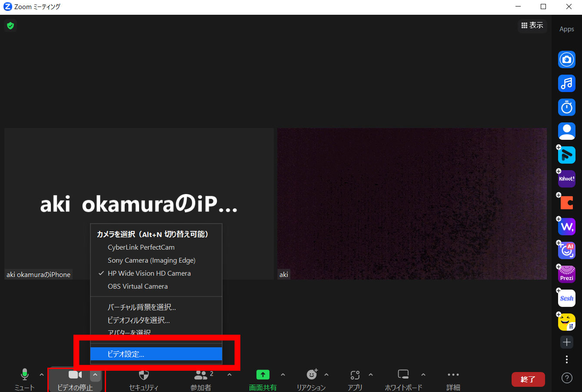Open the person silhouette app

point(566,131)
